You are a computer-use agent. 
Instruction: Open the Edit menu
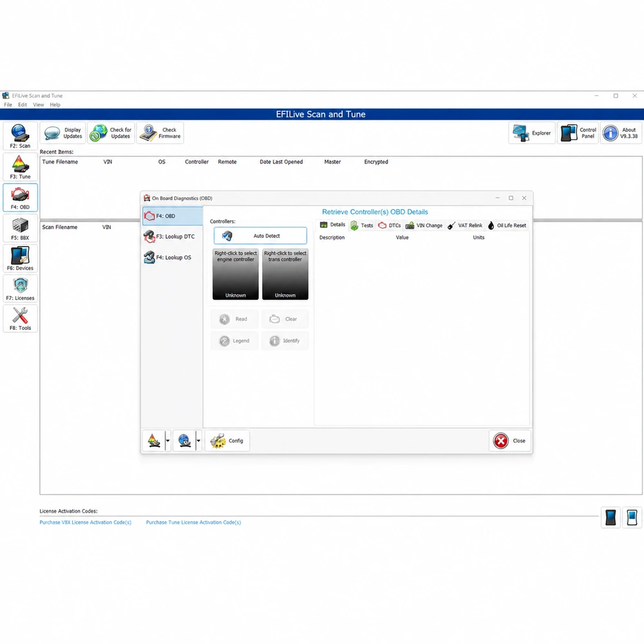click(23, 105)
